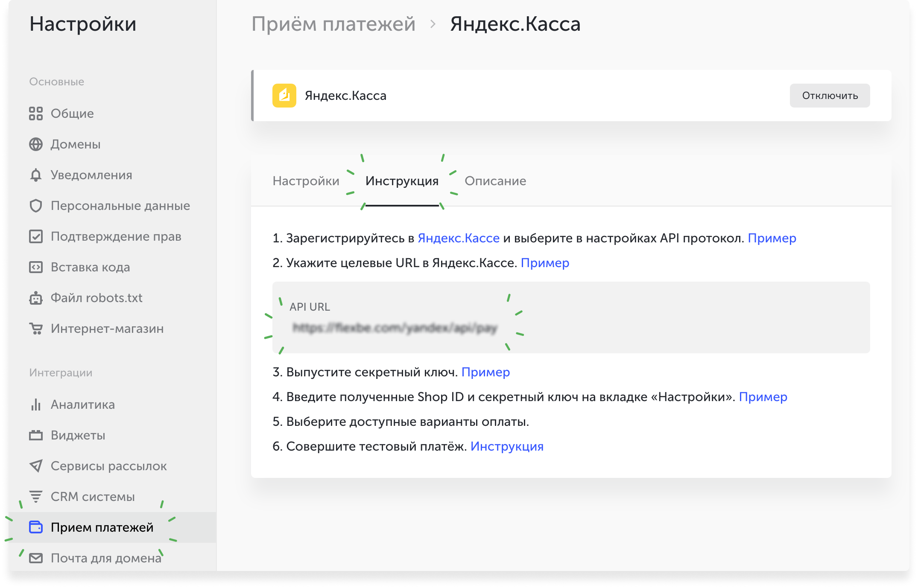Open Вставка кода section
The height and width of the screenshot is (588, 918).
pyautogui.click(x=112, y=267)
